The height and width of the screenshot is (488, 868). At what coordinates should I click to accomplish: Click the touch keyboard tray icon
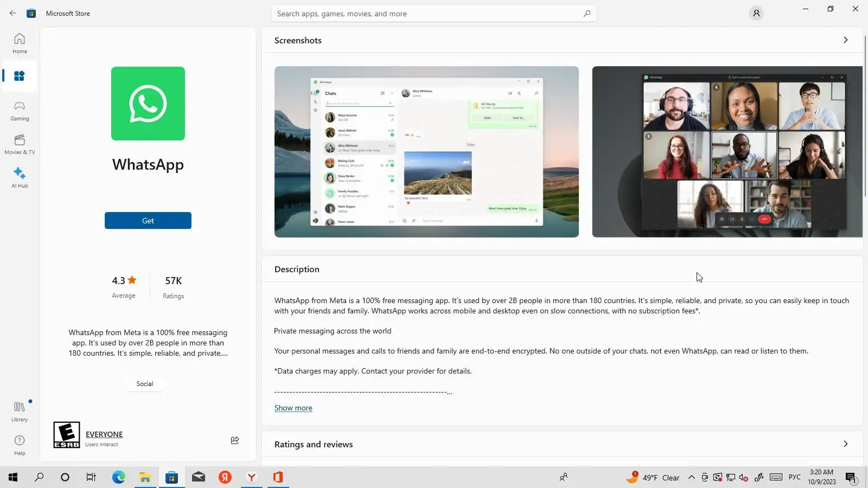click(x=776, y=477)
